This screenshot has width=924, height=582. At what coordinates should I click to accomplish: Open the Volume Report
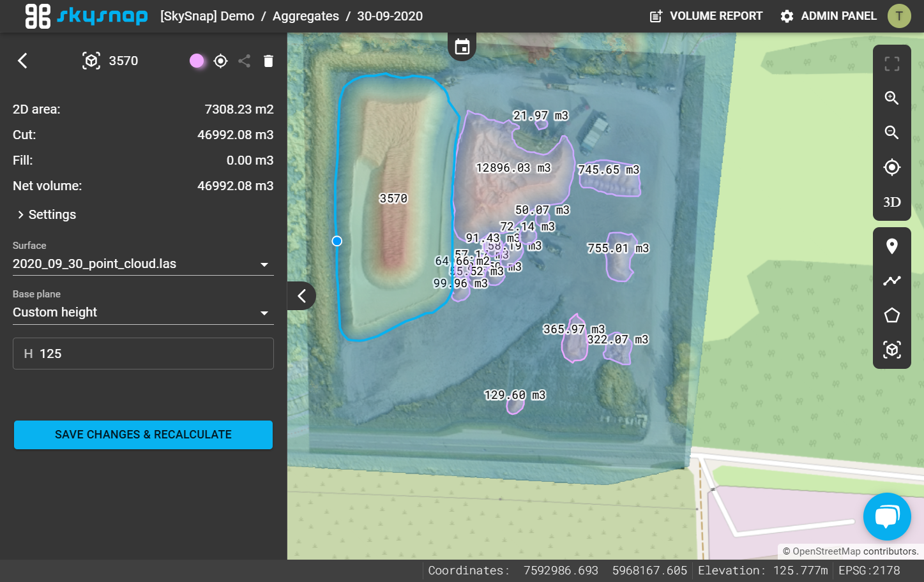pyautogui.click(x=706, y=16)
